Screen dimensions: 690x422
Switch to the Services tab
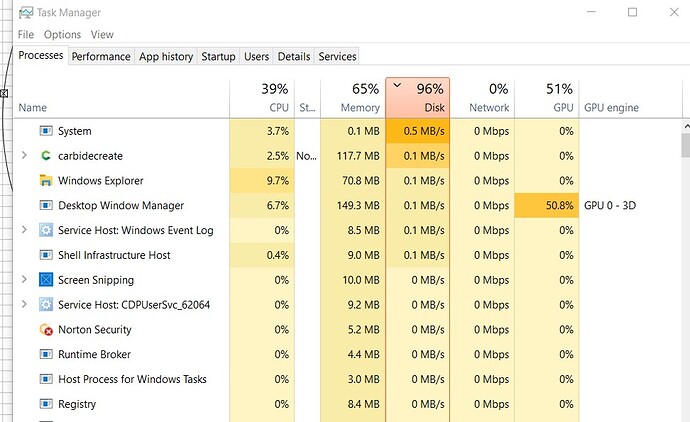point(338,56)
